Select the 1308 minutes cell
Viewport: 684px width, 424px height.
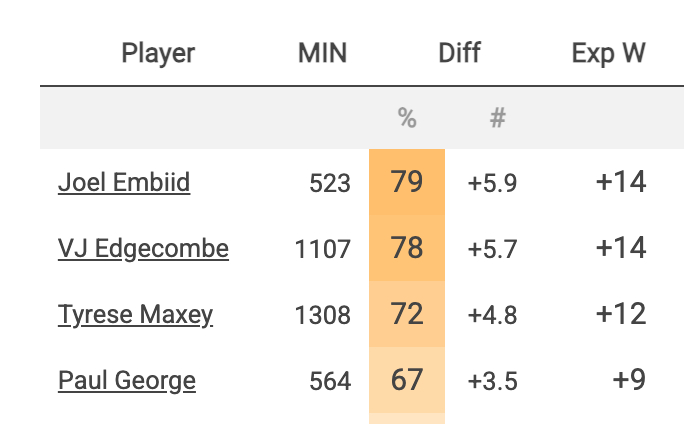(323, 315)
